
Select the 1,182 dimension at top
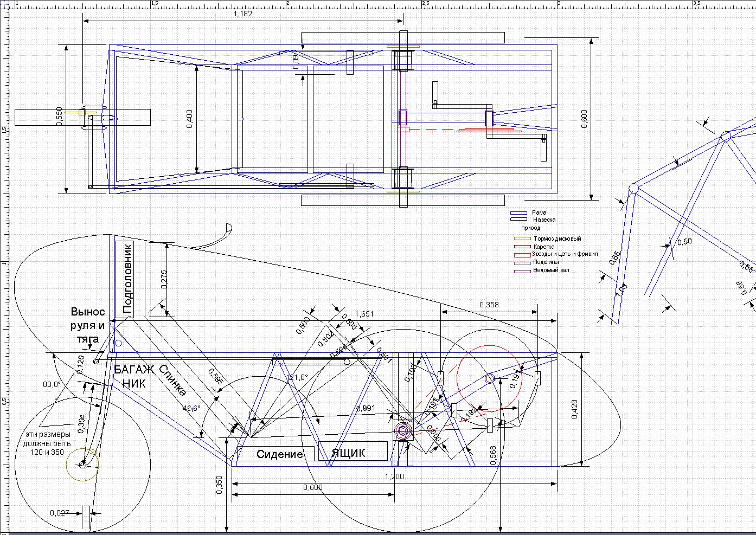pos(242,14)
